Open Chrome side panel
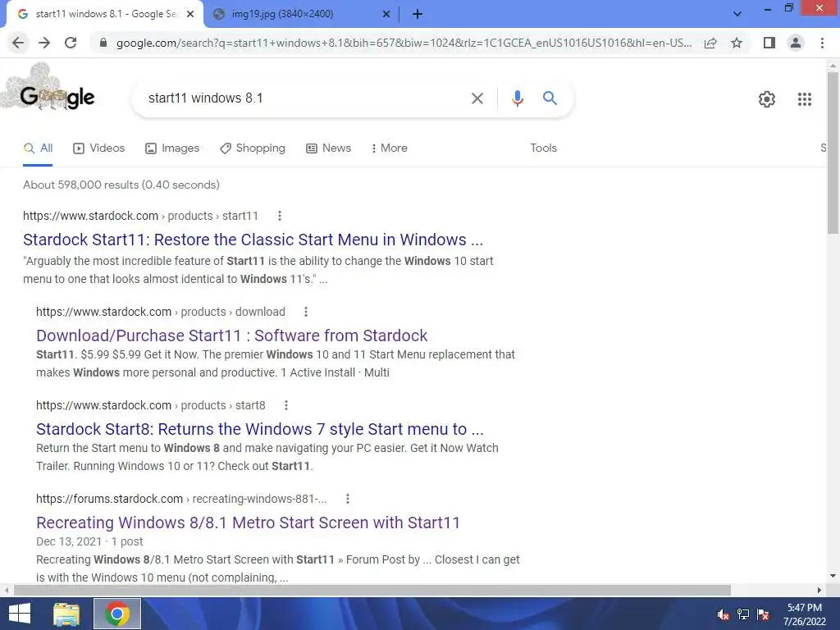This screenshot has width=840, height=630. tap(769, 43)
